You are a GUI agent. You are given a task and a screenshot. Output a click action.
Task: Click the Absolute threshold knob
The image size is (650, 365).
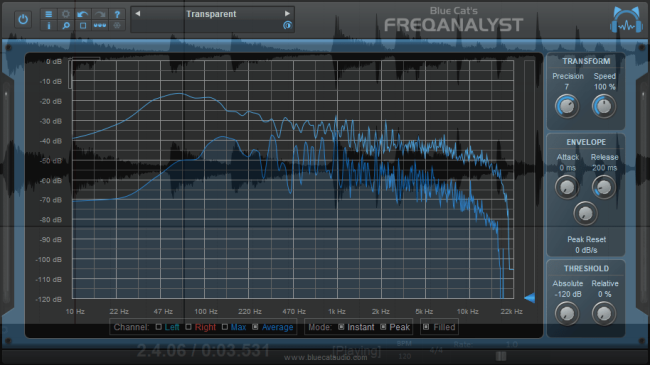click(x=567, y=314)
